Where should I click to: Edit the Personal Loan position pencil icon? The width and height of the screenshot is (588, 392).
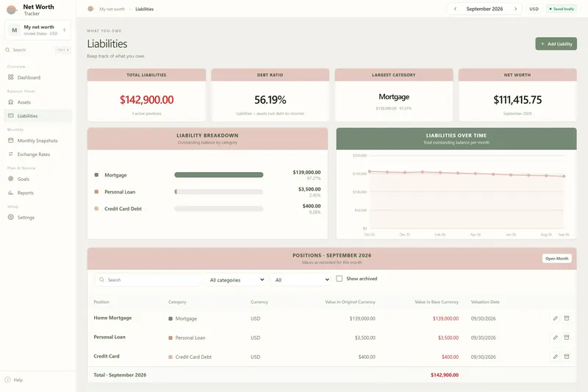[556, 338]
